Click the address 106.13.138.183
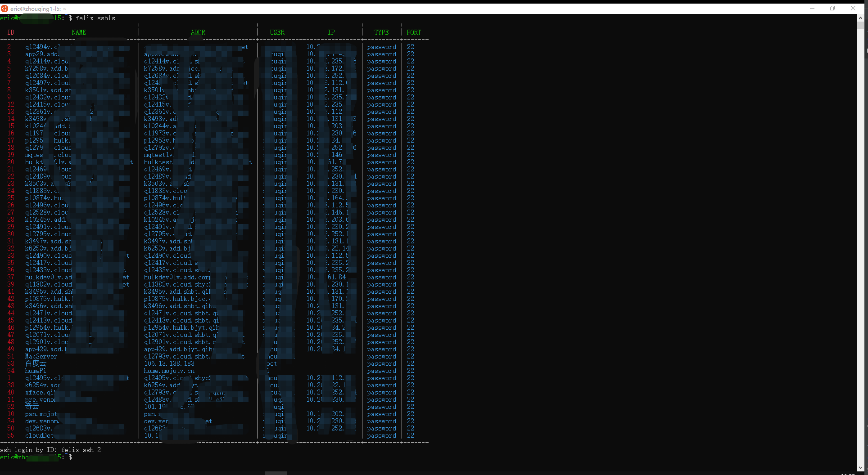The image size is (868, 475). pos(169,363)
